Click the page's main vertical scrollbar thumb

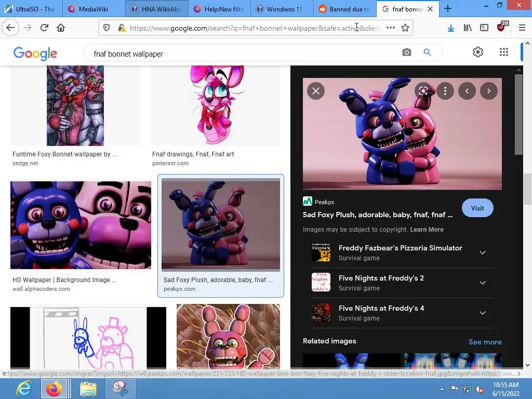pyautogui.click(x=527, y=189)
